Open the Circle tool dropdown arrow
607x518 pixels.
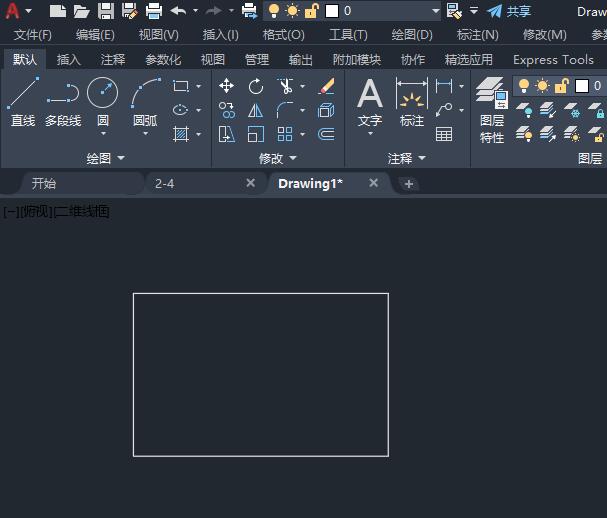click(x=103, y=134)
